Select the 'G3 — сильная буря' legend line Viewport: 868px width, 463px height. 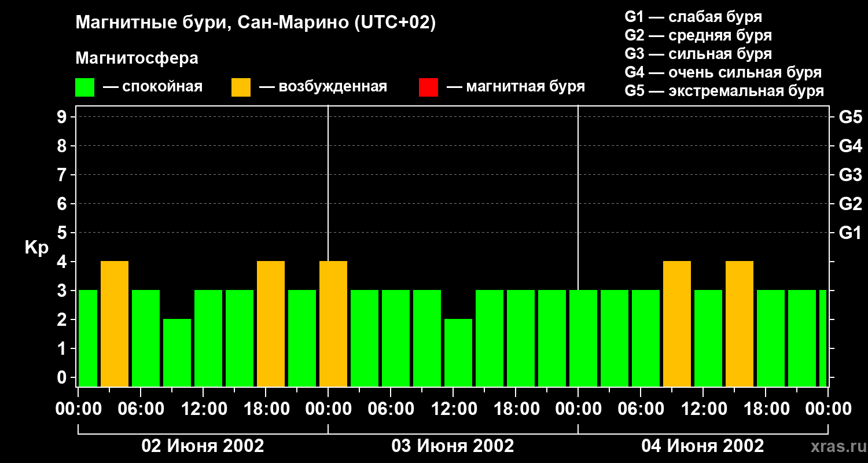(x=698, y=54)
